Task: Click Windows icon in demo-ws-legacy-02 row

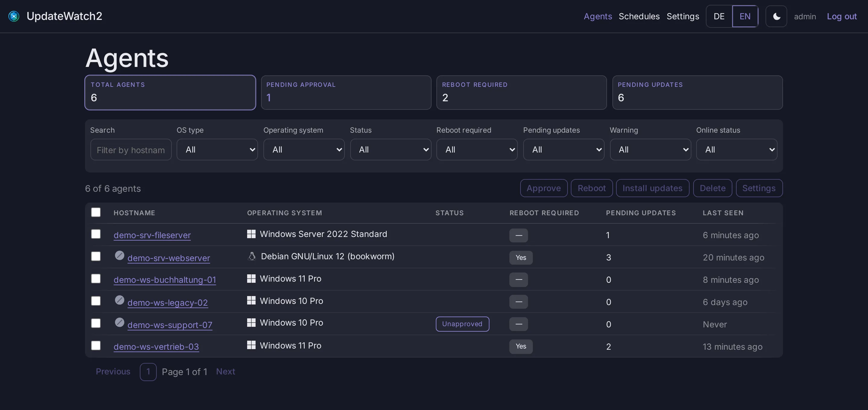Action: (x=251, y=301)
